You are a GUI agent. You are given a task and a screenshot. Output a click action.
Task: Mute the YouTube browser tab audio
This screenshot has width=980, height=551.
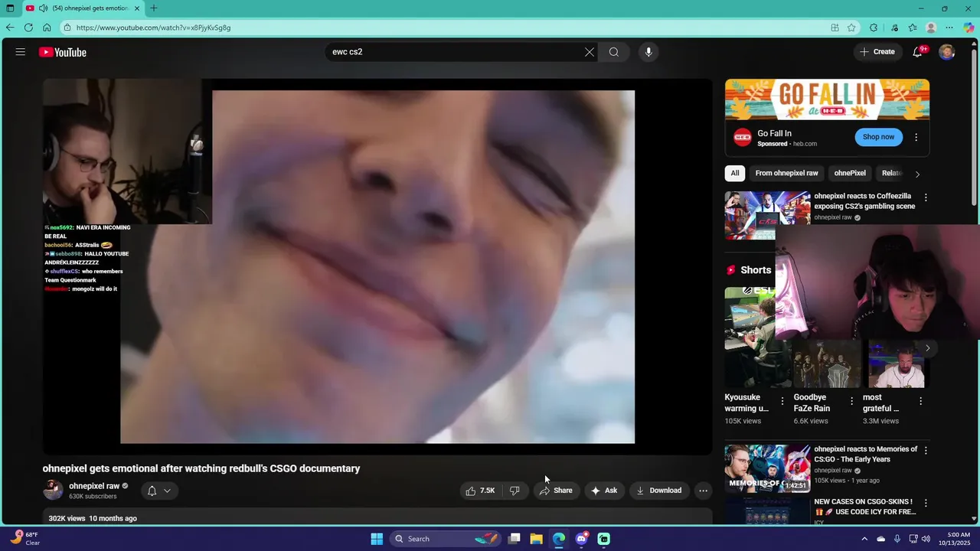coord(43,8)
